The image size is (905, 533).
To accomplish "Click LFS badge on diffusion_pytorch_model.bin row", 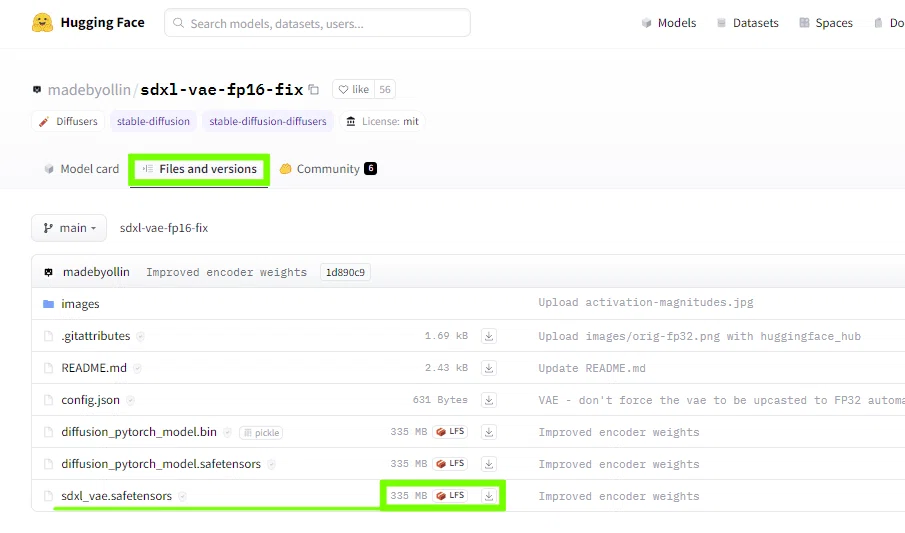I will [450, 431].
